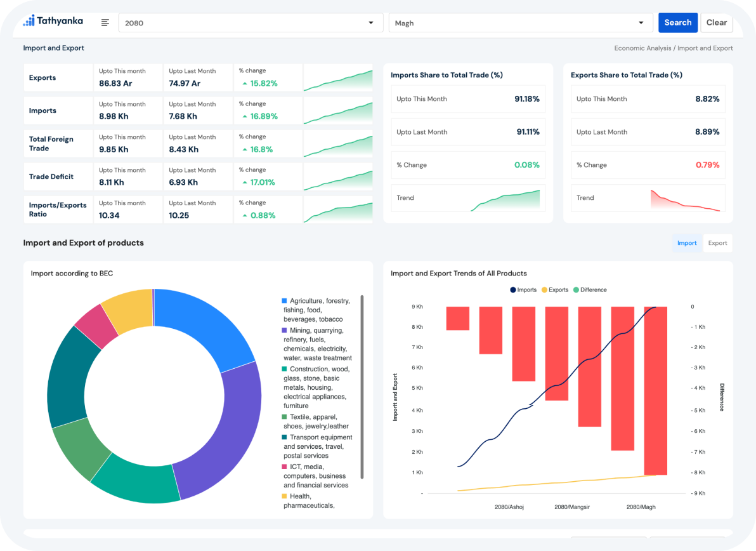Toggle the Exports series in chart legend

tap(554, 290)
